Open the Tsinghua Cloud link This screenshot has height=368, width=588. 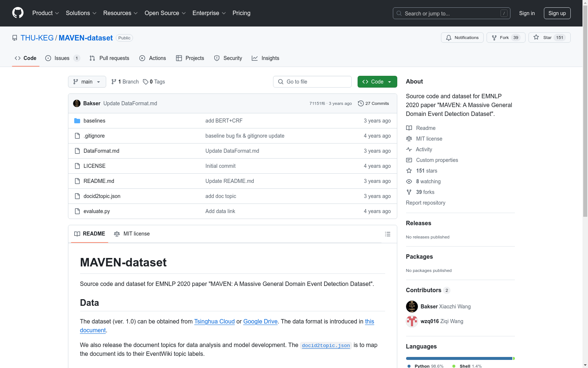pyautogui.click(x=214, y=321)
